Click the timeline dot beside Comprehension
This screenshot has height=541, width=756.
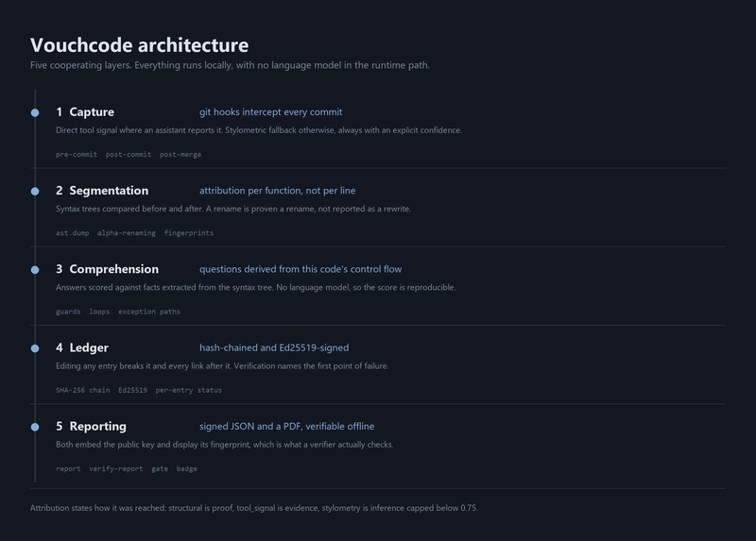pyautogui.click(x=35, y=270)
